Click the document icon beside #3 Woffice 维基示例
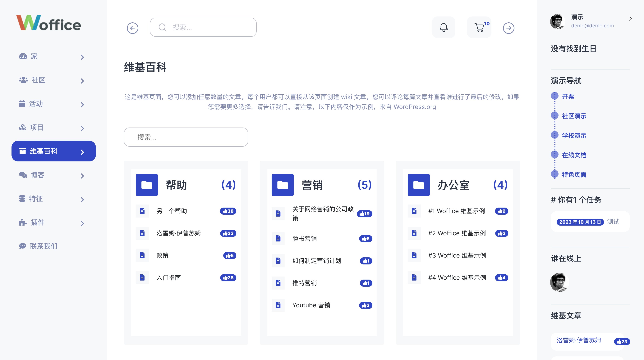 pos(414,255)
